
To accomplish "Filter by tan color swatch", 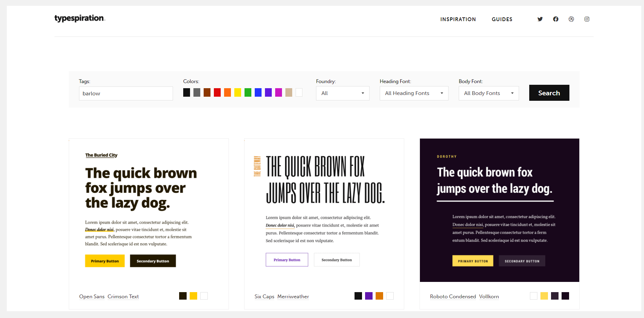I will tap(289, 93).
